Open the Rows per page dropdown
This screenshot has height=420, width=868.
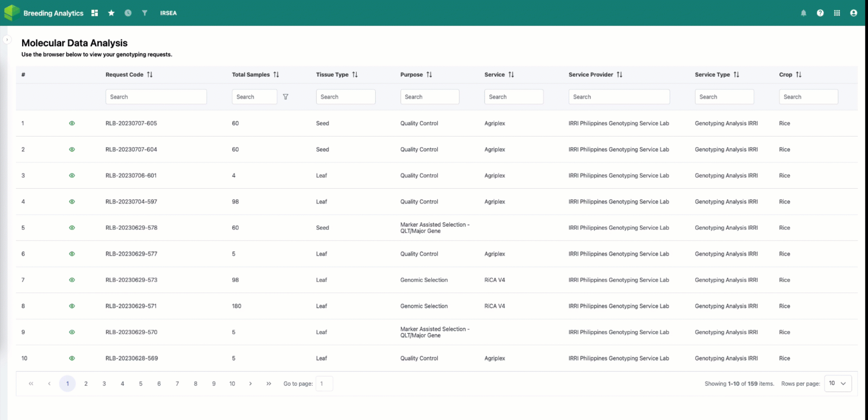(x=838, y=383)
